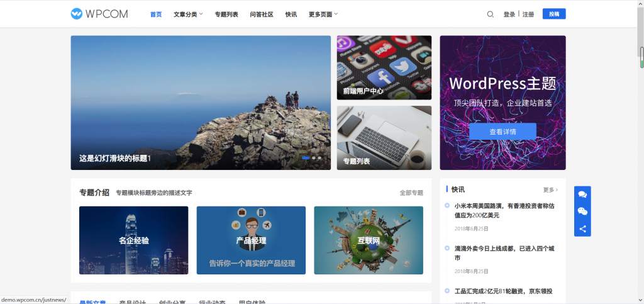Click the date under the 小米 news item
The width and height of the screenshot is (644, 304).
click(472, 229)
